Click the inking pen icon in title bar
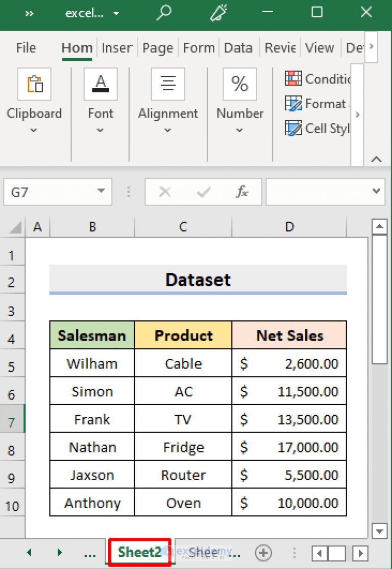Screen dimensions: 392x569 [218, 14]
